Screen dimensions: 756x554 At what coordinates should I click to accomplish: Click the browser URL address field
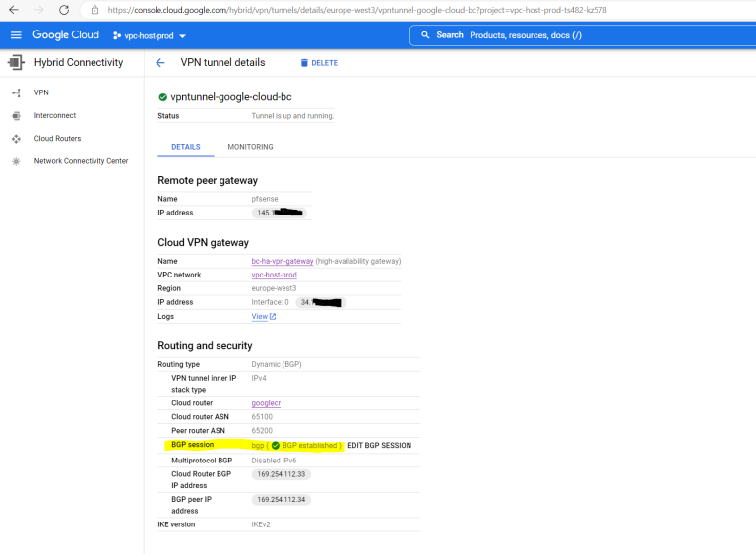[356, 10]
